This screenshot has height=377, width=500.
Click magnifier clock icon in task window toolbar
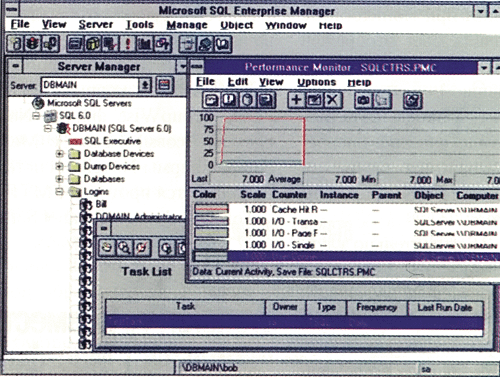tap(125, 248)
